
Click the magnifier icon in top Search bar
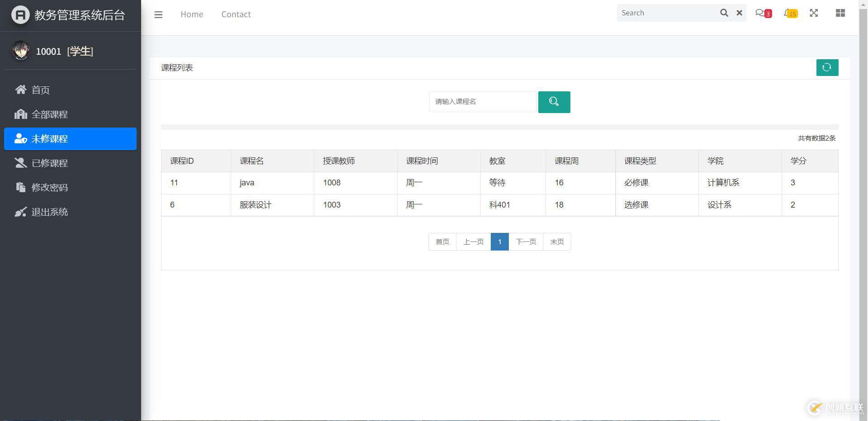point(724,13)
